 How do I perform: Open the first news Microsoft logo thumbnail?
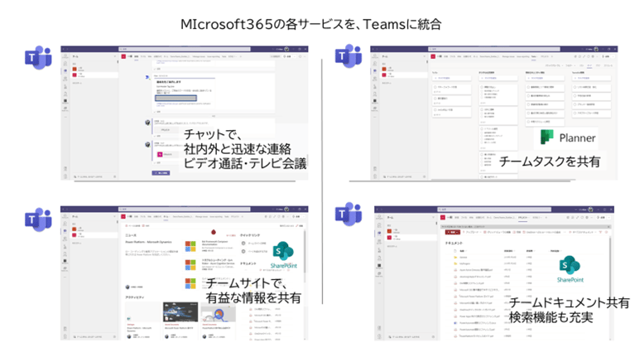coord(190,246)
